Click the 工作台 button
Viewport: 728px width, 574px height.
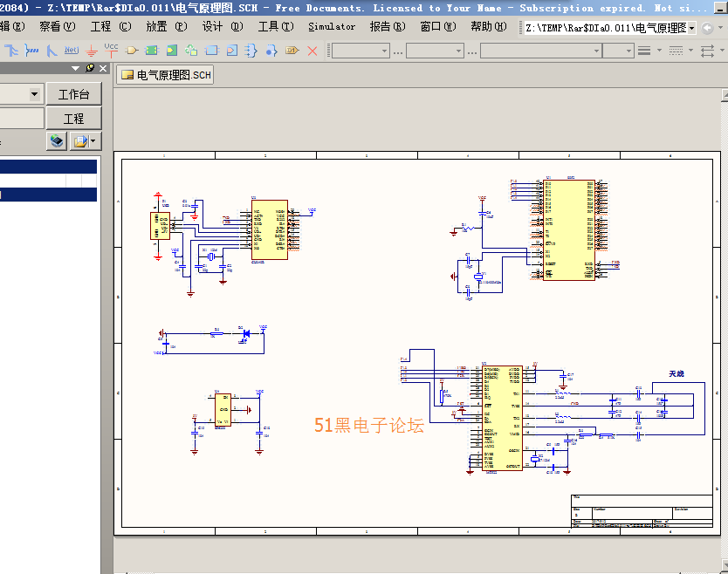coord(74,94)
